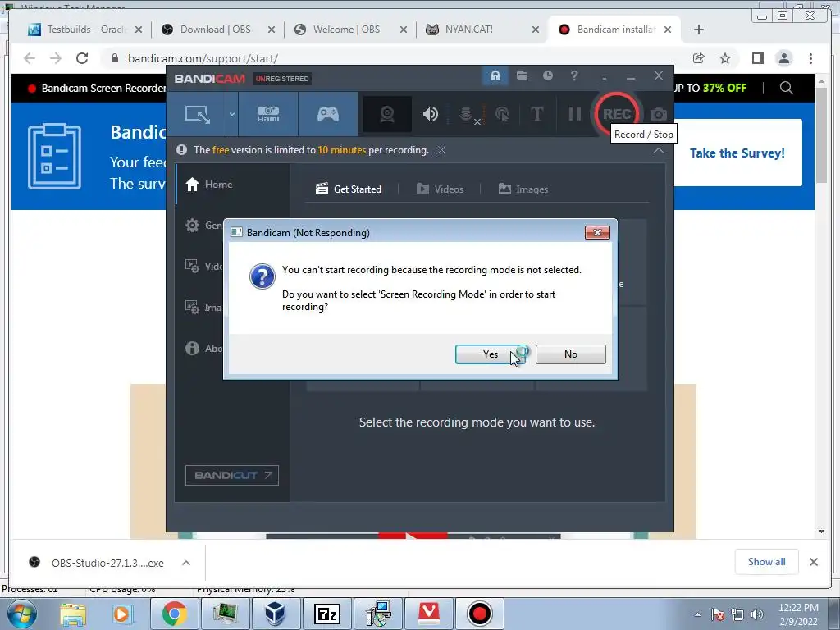Close the Bandicam installation browser tab
This screenshot has height=630, width=840.
pos(668,30)
